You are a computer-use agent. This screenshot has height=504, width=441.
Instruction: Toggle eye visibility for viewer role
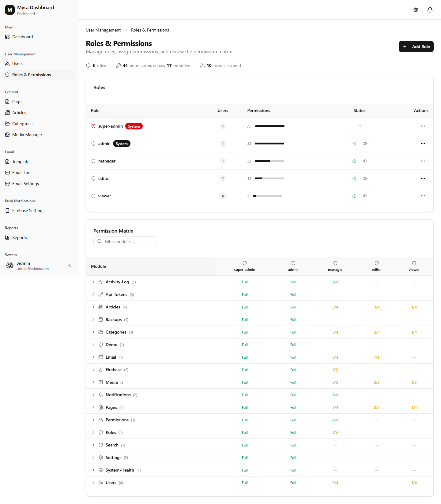coord(365,196)
